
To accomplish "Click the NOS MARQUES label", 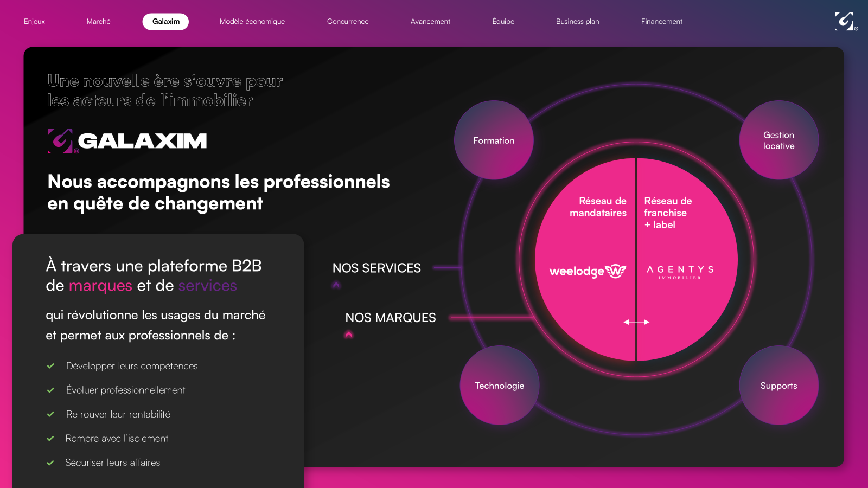I will pyautogui.click(x=391, y=318).
